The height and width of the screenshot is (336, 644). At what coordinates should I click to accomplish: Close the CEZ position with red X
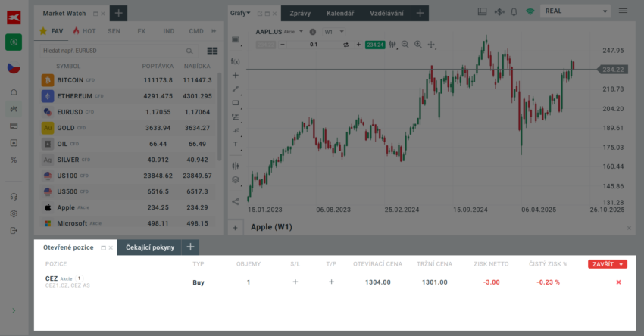[618, 282]
